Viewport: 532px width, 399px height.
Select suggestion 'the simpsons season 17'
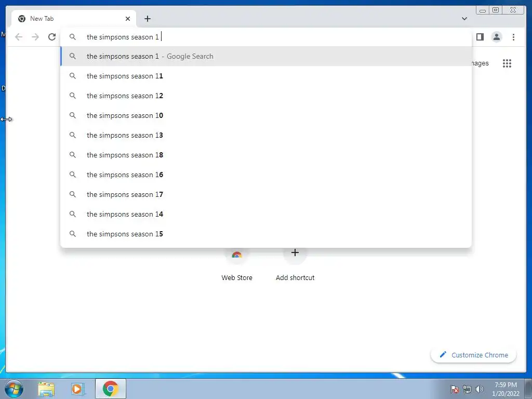[x=266, y=194]
